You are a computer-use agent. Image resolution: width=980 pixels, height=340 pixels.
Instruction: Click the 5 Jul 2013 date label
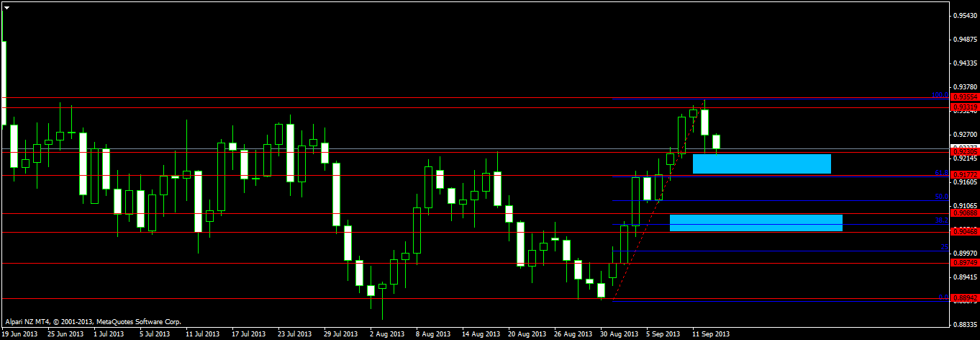pyautogui.click(x=155, y=334)
